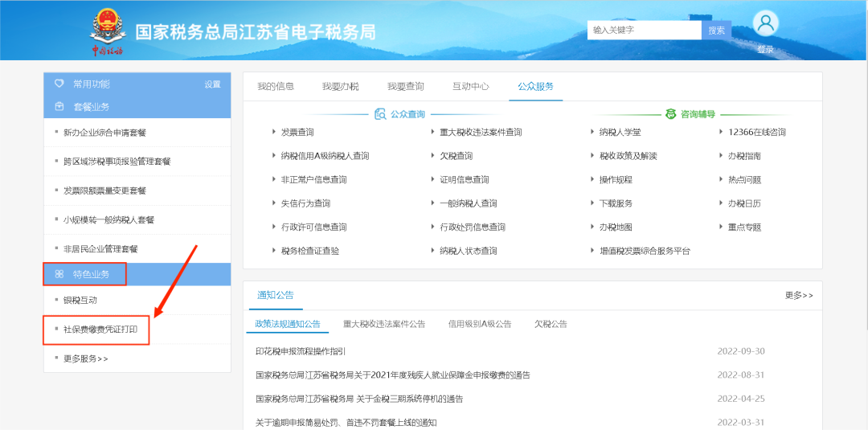The image size is (868, 430).
Task: Open the 信用级别A级公告 sub-tab
Action: 480,324
